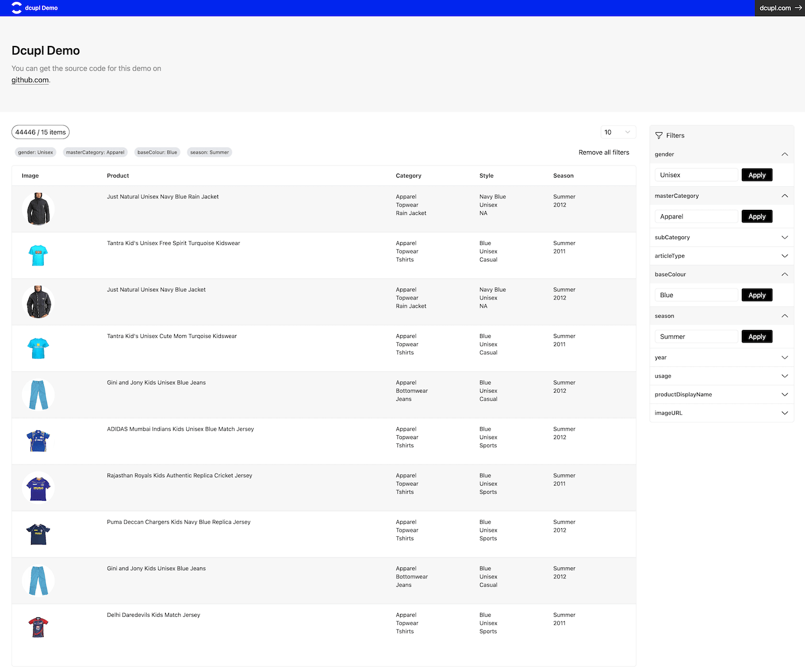The height and width of the screenshot is (672, 805).
Task: Click baseColour input containing Blue
Action: [696, 295]
